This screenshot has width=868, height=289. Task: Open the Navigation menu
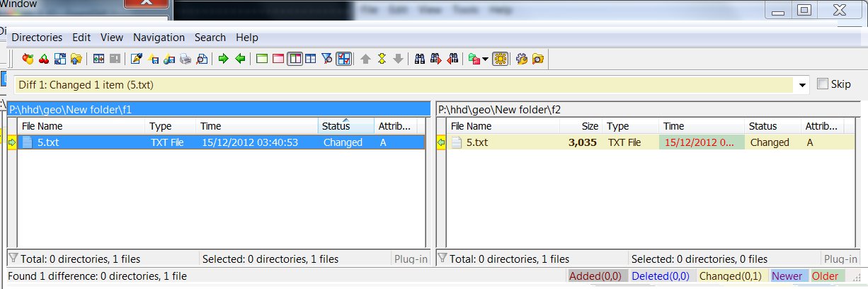click(x=159, y=38)
